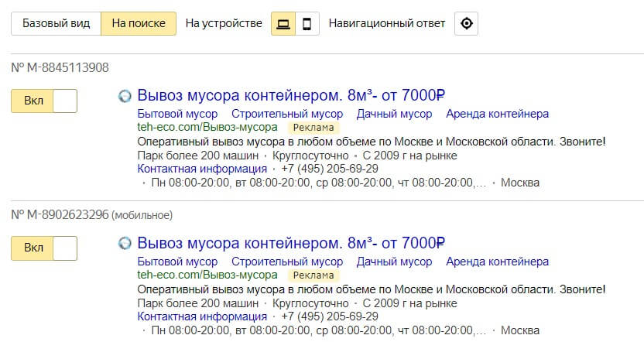Open 'Аренда контейнера' sitelink in first ad
This screenshot has height=342, width=644.
click(498, 114)
